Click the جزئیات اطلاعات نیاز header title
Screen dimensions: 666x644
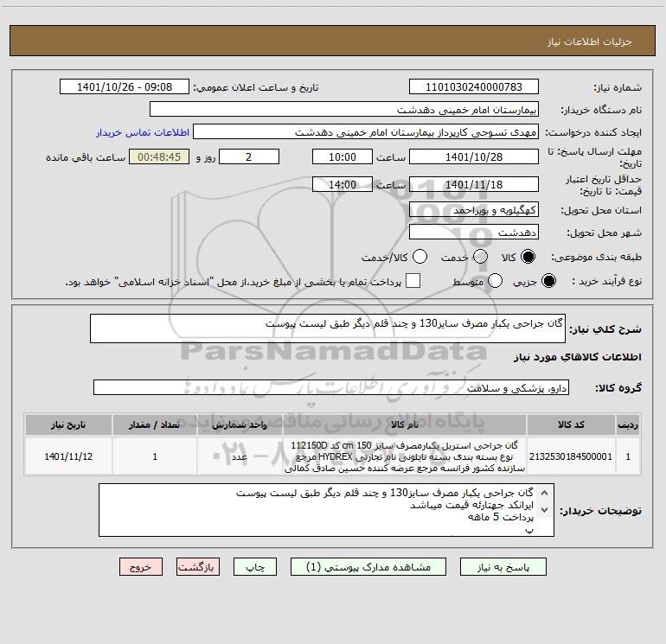tap(589, 41)
